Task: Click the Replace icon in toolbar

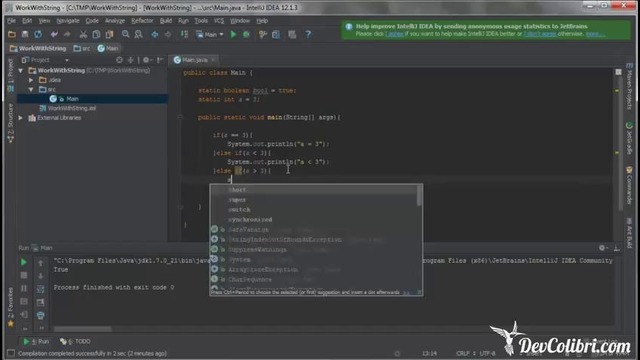Action: point(139,35)
